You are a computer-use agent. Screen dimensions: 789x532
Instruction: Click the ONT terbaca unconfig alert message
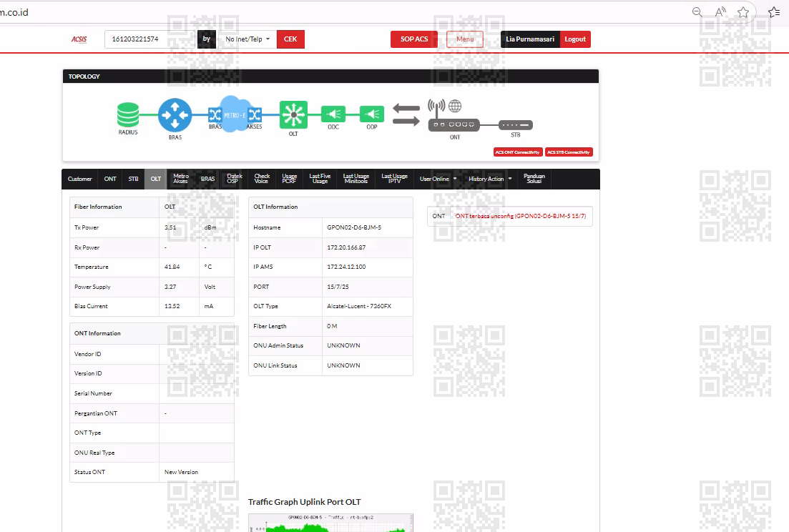[521, 216]
